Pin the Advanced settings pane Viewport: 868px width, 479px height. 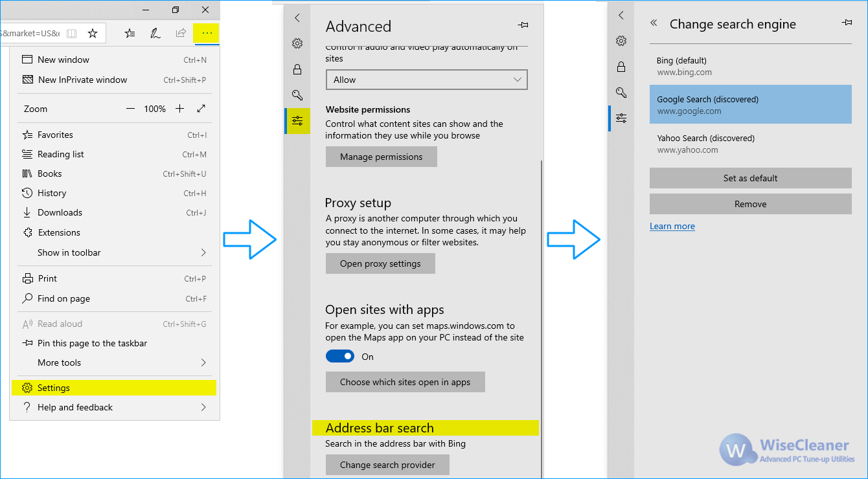pyautogui.click(x=523, y=25)
